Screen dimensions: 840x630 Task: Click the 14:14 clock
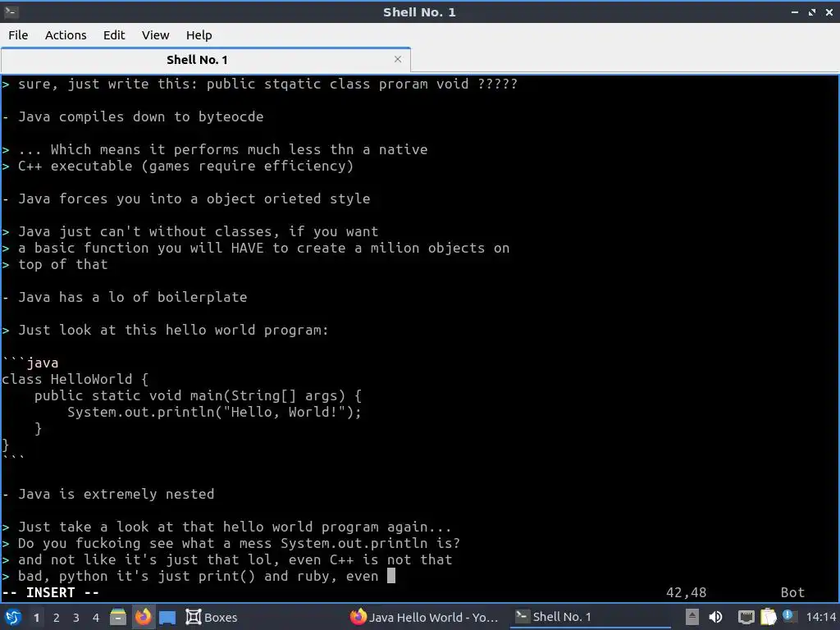821,617
